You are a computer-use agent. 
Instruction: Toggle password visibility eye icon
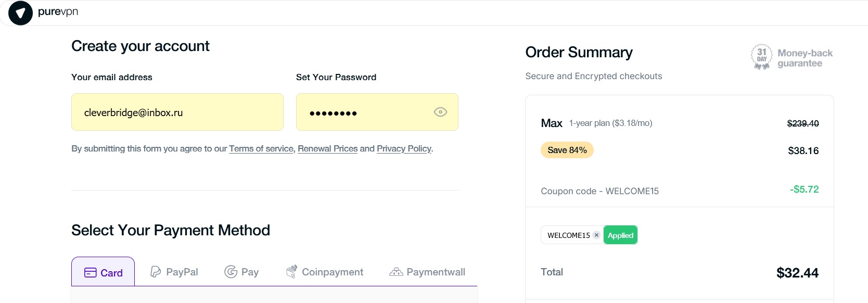[x=440, y=112]
